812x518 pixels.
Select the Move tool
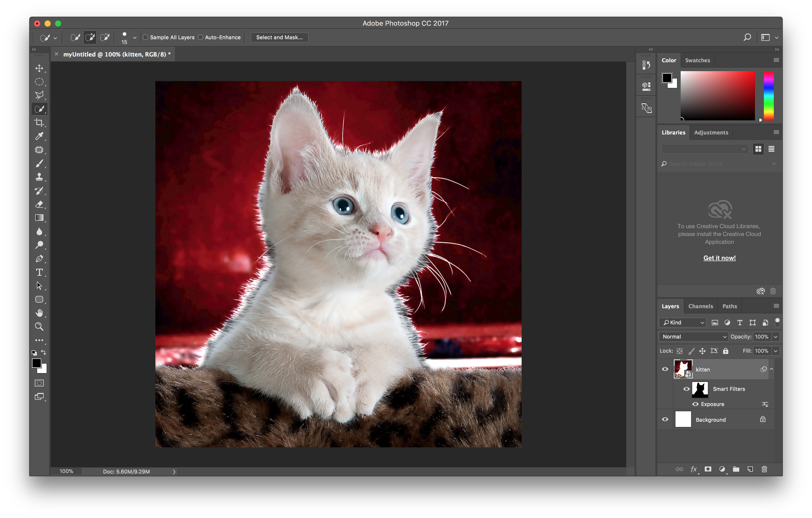(40, 68)
